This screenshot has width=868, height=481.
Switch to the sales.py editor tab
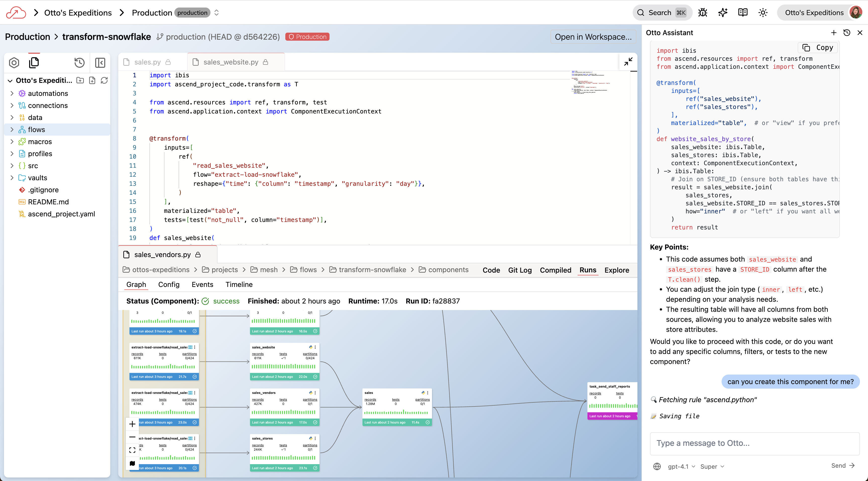pyautogui.click(x=147, y=62)
